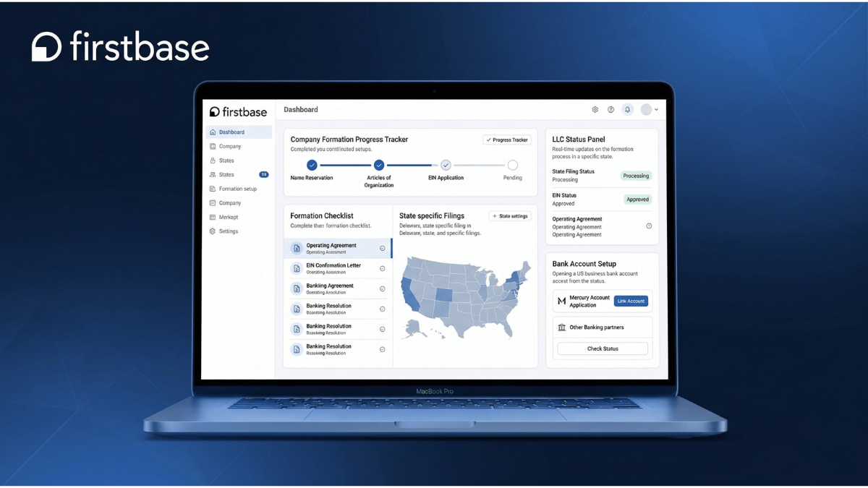Click info icon in Operating Agreement status row

tap(649, 226)
